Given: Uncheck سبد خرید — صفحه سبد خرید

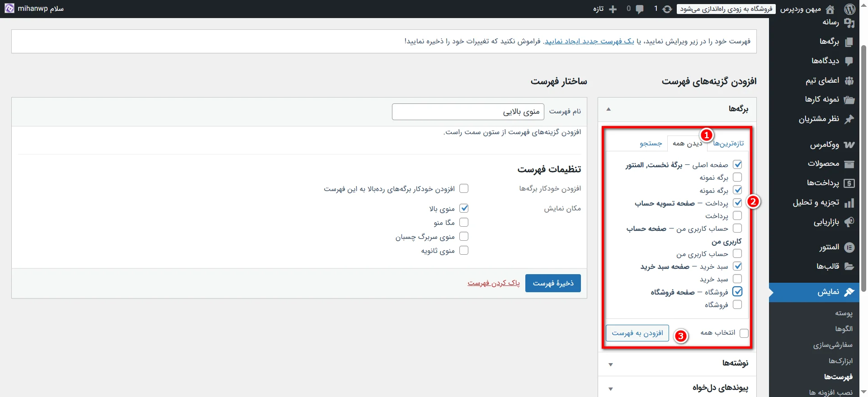Looking at the screenshot, I should click(737, 266).
